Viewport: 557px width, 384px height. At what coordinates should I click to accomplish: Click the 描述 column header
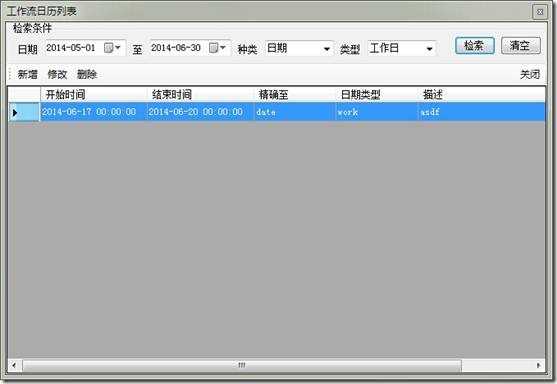pyautogui.click(x=481, y=94)
